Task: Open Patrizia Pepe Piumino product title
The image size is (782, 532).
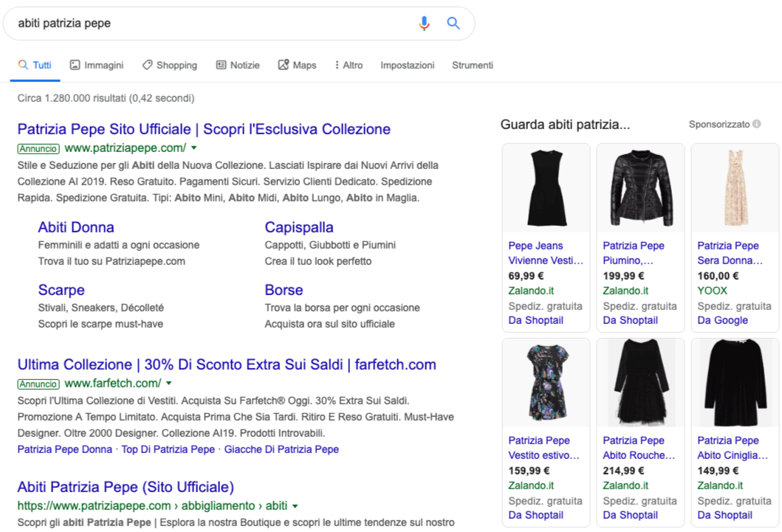Action: [x=634, y=253]
